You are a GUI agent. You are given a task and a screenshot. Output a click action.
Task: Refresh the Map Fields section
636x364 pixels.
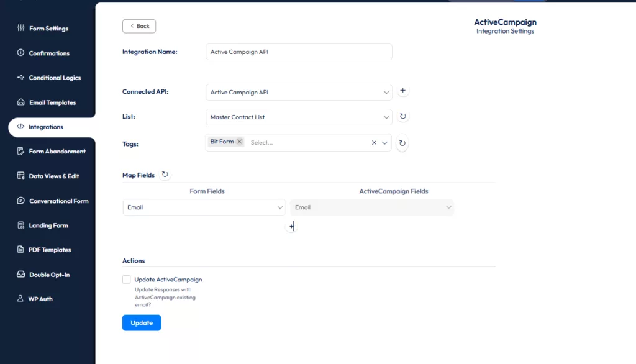[165, 175]
